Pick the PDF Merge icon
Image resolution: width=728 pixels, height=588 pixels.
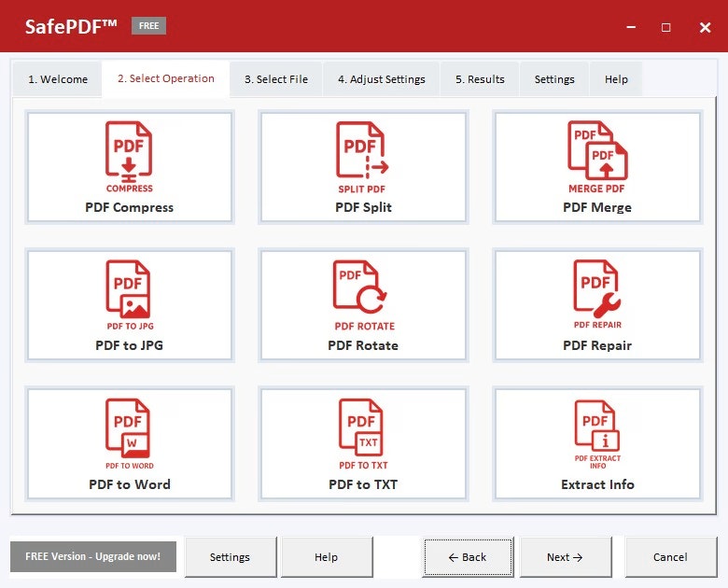[597, 157]
